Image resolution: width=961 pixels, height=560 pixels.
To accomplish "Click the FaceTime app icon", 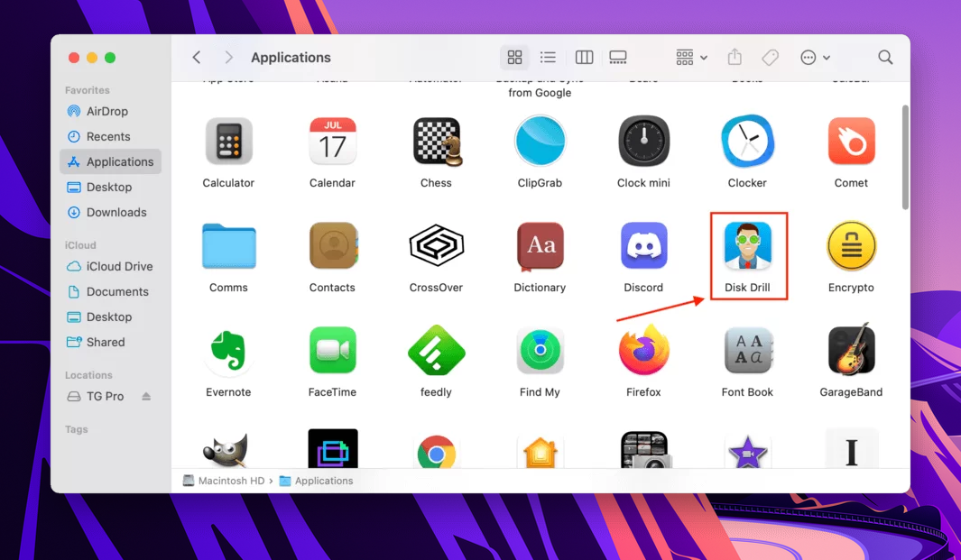I will [x=333, y=351].
